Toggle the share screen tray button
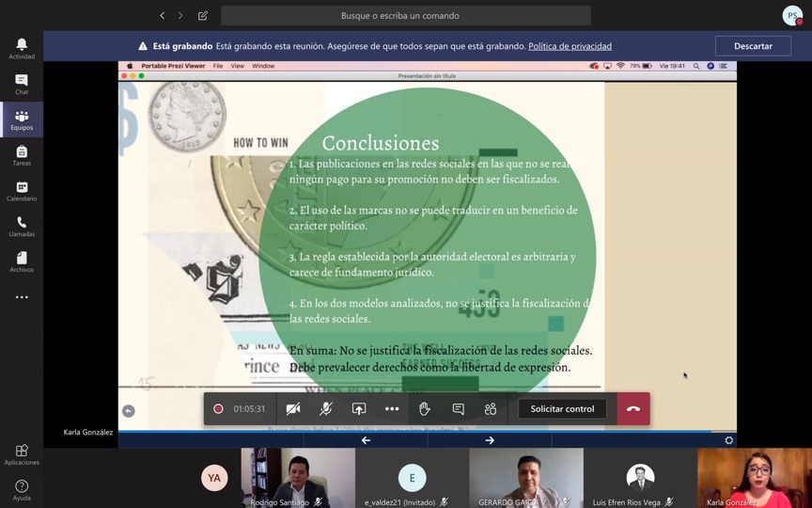This screenshot has height=508, width=812. (x=359, y=409)
